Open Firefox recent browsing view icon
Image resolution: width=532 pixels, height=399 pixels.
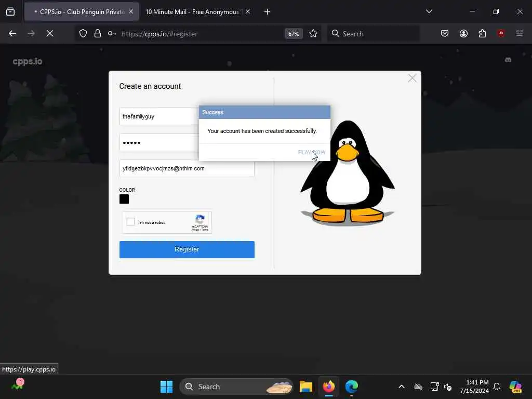pyautogui.click(x=10, y=11)
